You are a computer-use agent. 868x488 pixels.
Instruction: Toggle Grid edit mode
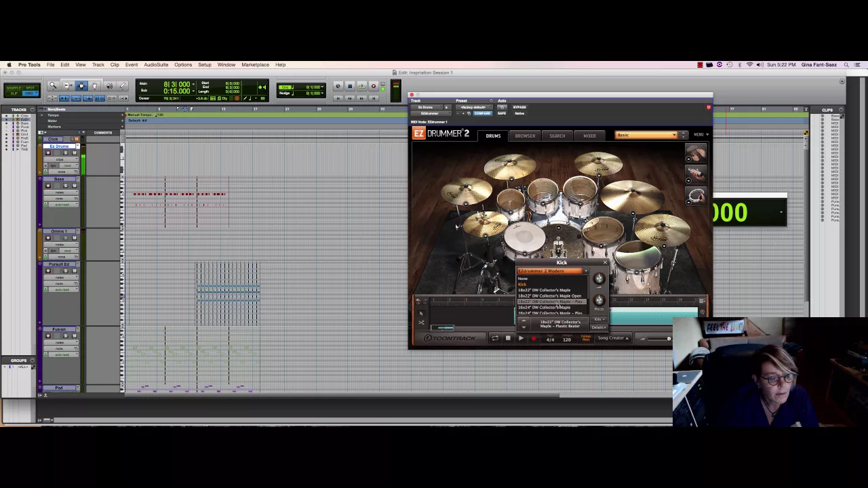pos(31,94)
